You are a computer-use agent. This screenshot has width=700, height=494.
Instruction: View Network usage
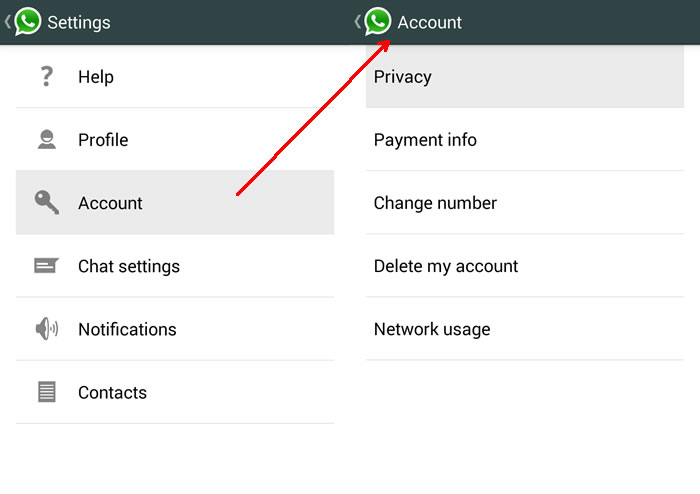pyautogui.click(x=432, y=329)
